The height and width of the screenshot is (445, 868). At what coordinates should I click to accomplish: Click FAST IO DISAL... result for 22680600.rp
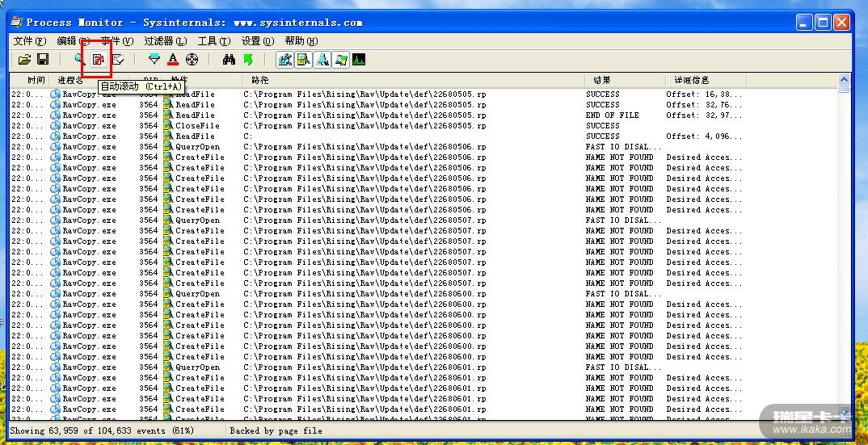(623, 294)
